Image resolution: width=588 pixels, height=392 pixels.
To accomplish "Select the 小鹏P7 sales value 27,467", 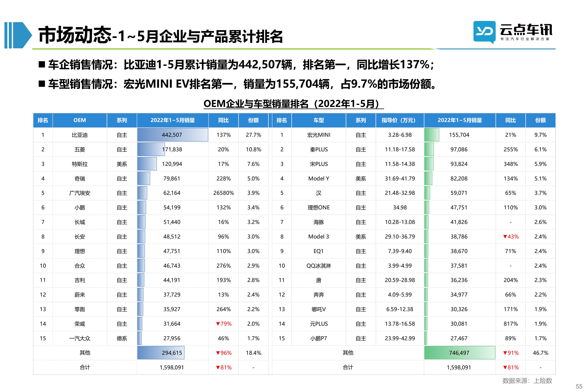I will (459, 338).
